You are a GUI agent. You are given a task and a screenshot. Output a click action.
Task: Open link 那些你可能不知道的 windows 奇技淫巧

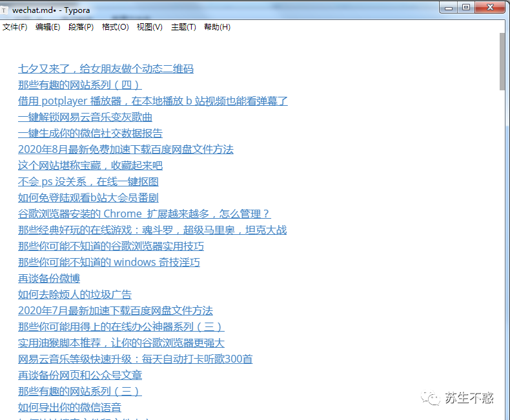click(x=109, y=263)
